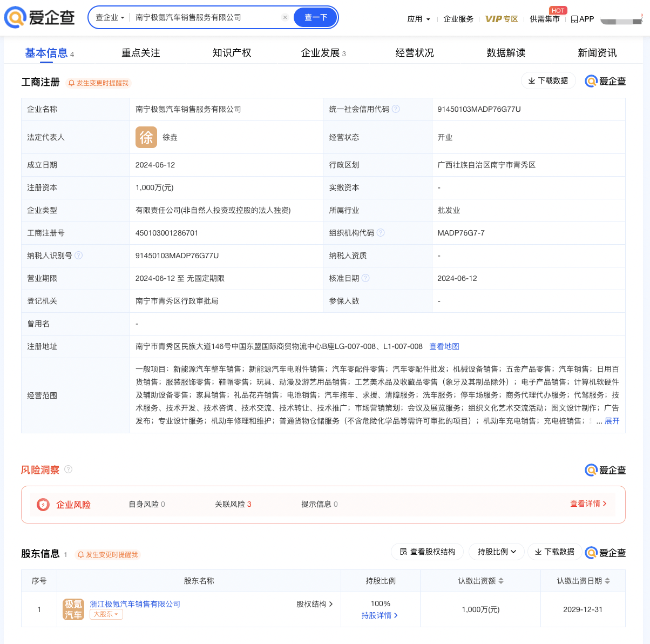Switch to the 经营状况 tab

415,53
